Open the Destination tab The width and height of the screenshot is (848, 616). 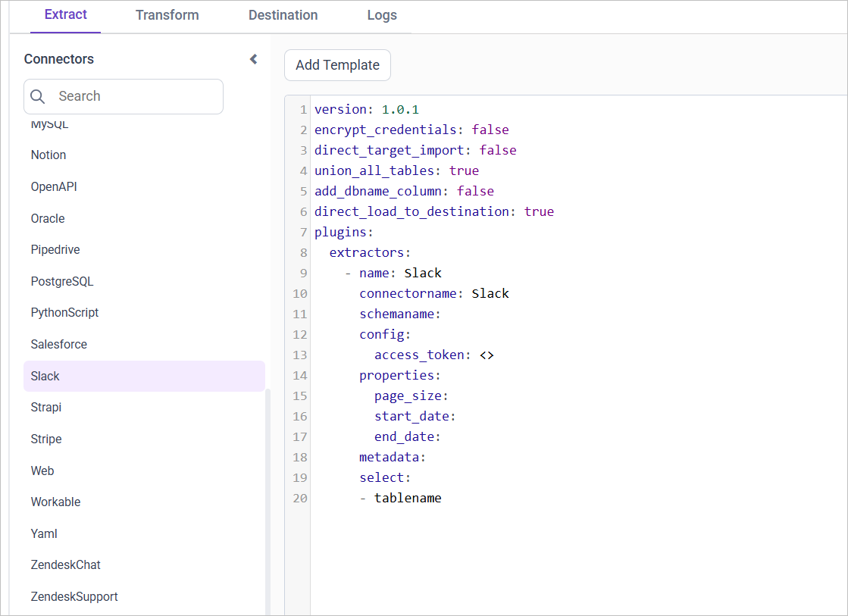pyautogui.click(x=283, y=14)
